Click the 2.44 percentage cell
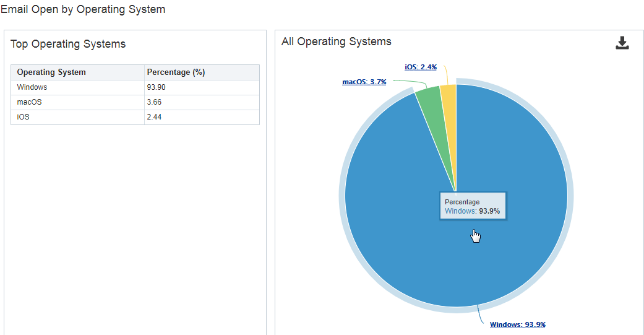Viewport: 644px width, 335px height. [x=155, y=117]
